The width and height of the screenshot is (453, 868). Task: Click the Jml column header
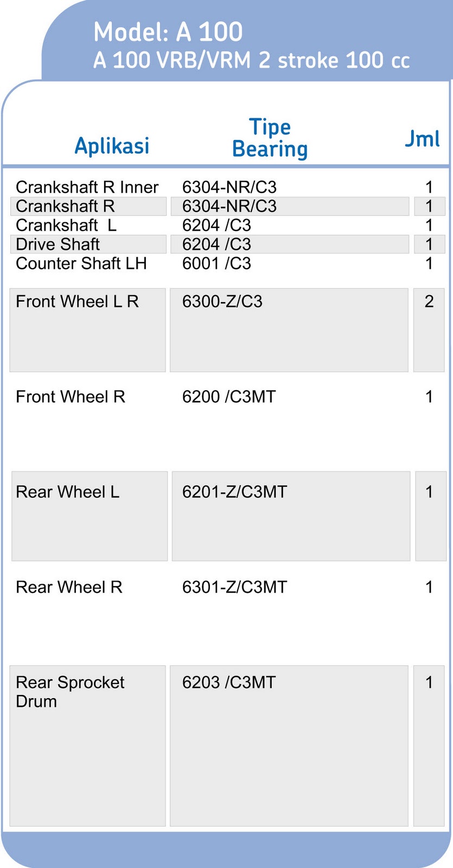[422, 139]
